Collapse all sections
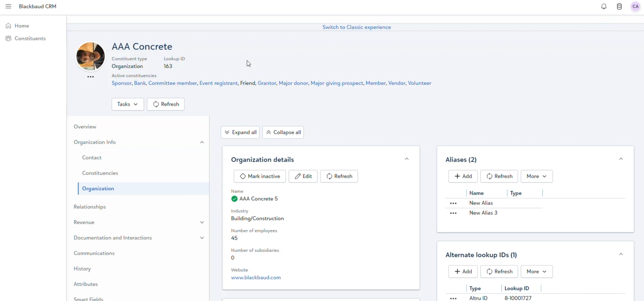 point(283,132)
